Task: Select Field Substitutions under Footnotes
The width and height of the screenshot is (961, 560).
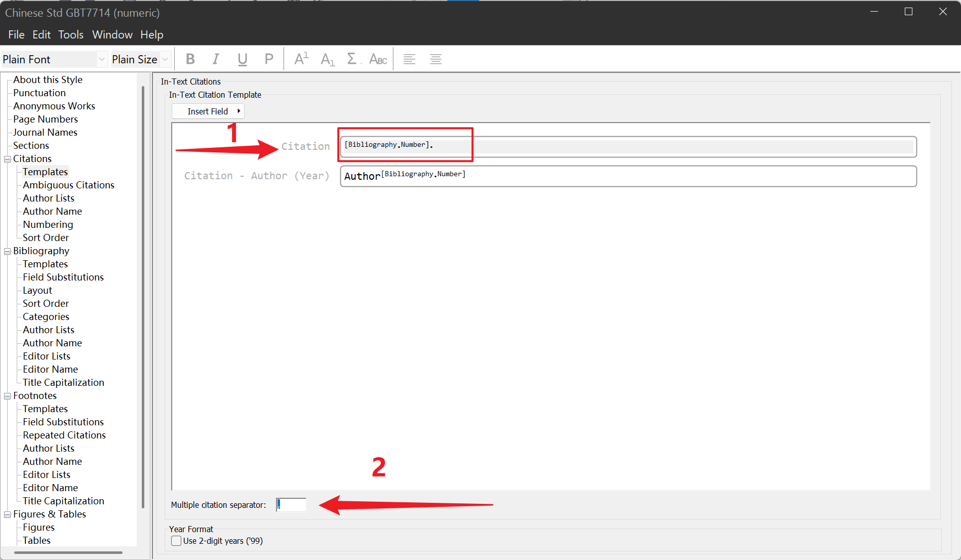Action: point(63,422)
